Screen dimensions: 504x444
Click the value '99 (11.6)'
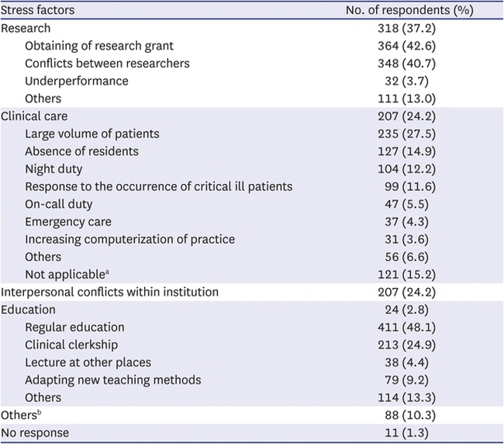[410, 186]
